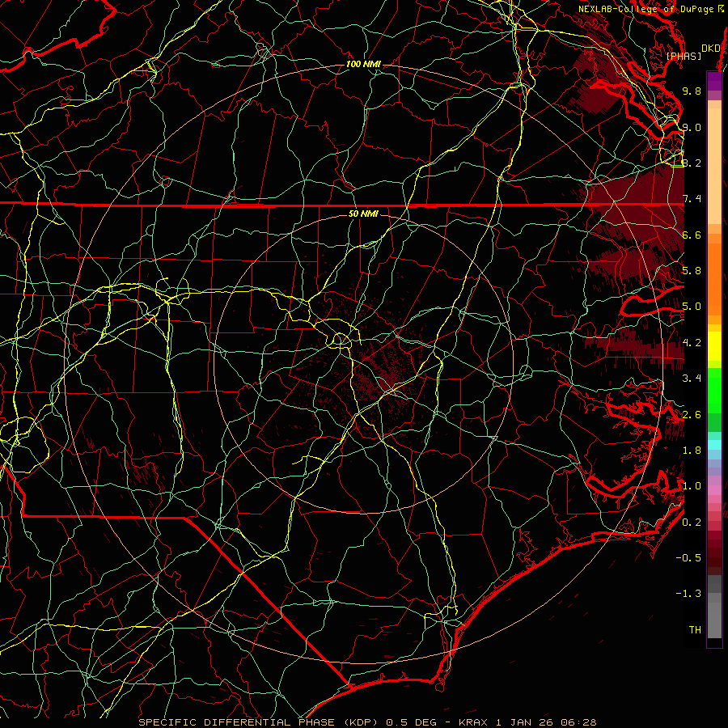Pick the light peach segment of color bar

714,167
